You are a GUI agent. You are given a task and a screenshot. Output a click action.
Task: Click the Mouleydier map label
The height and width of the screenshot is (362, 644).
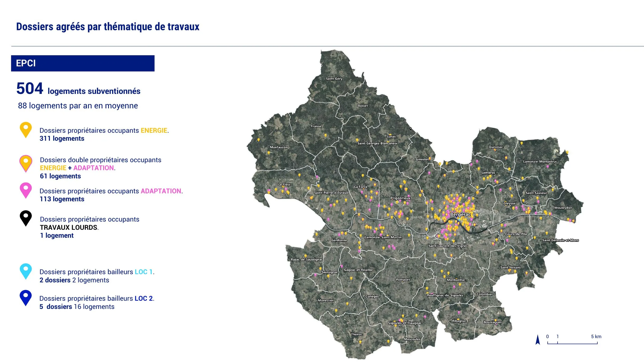(563, 208)
